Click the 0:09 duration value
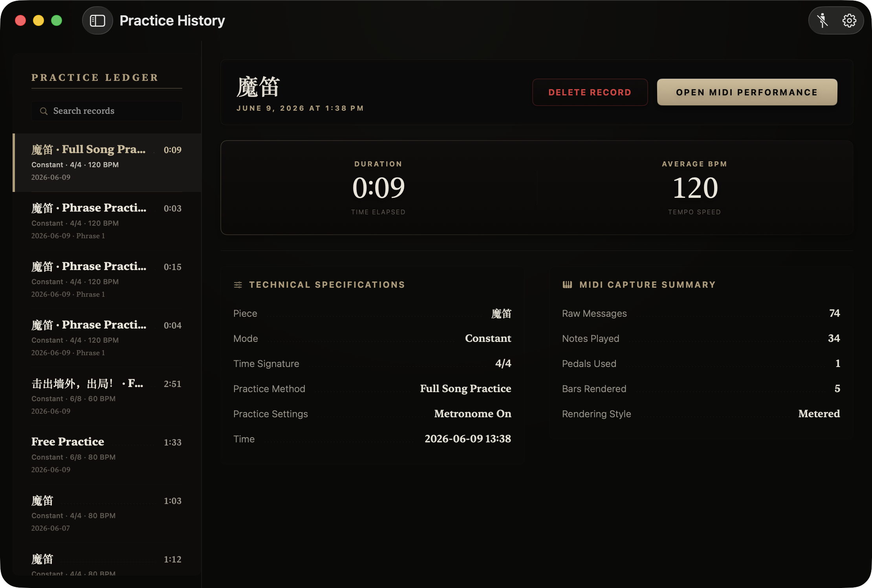The width and height of the screenshot is (872, 588). click(x=379, y=188)
